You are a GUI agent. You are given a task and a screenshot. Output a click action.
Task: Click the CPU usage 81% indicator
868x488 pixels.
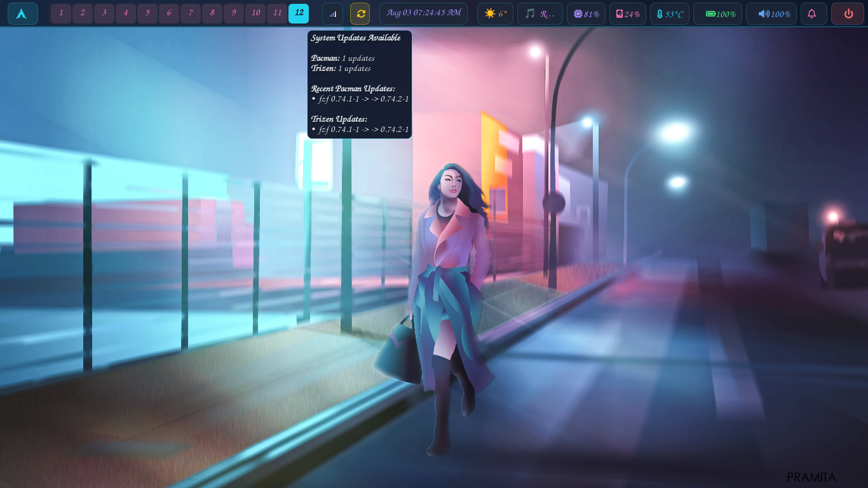[x=586, y=13]
